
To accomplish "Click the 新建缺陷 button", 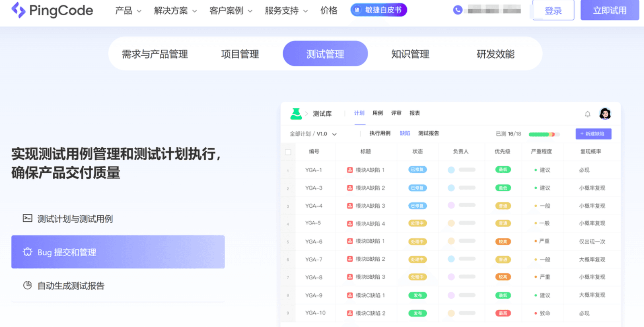I will coord(594,134).
